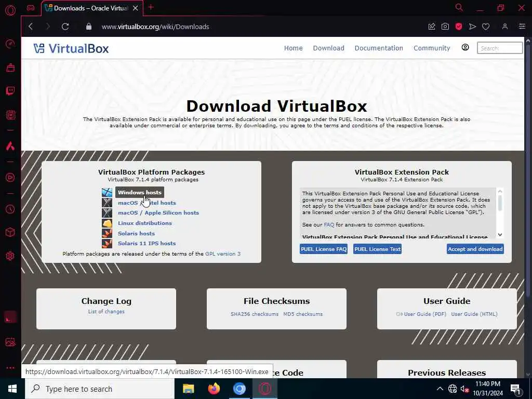Open Settings gear in Opera sidebar
The width and height of the screenshot is (532, 399).
click(x=10, y=256)
